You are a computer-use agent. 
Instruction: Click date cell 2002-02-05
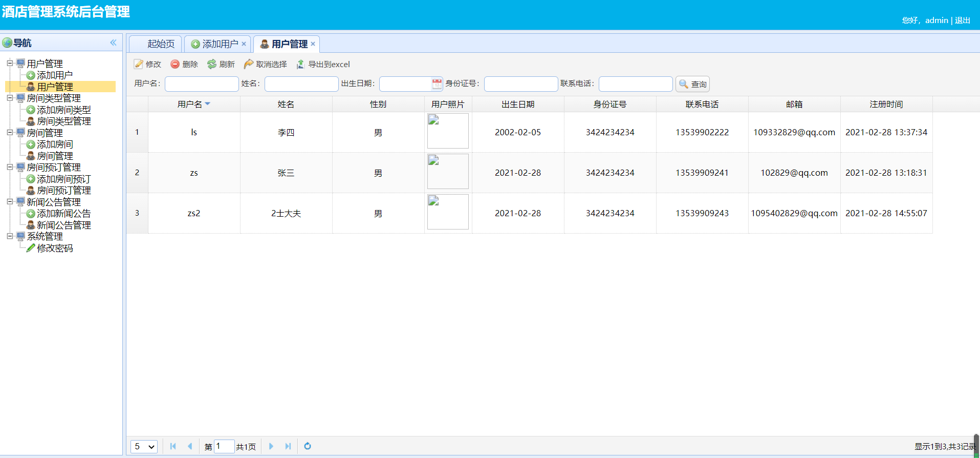click(x=518, y=132)
